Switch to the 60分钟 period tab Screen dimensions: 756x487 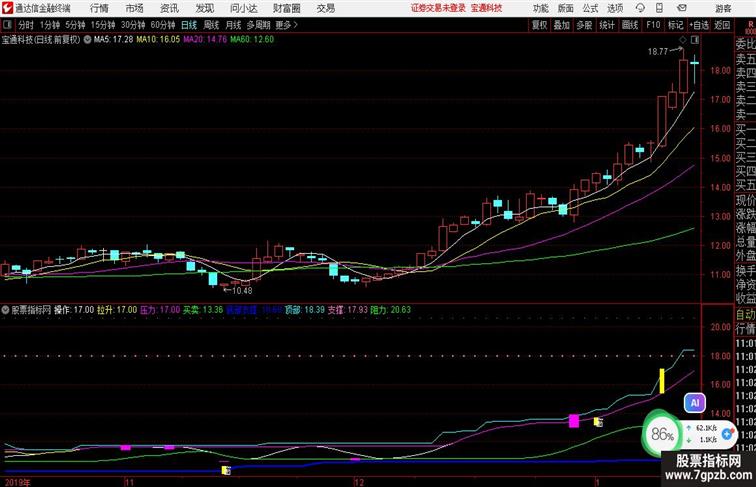(163, 25)
